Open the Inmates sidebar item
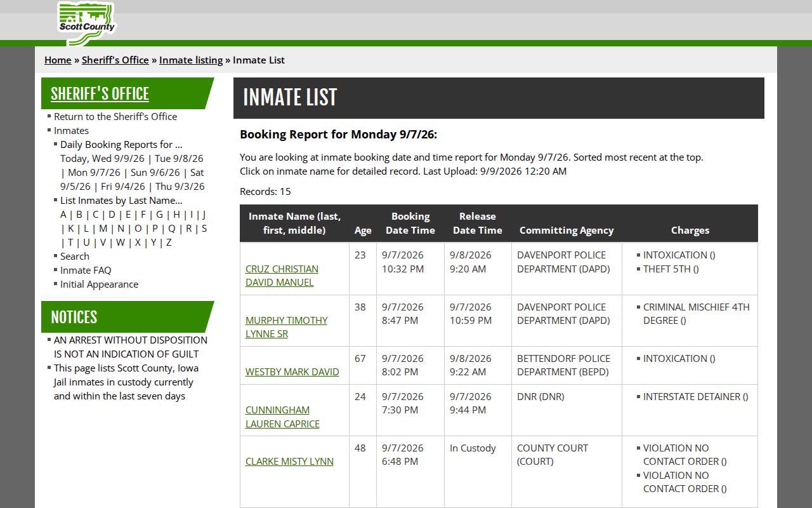This screenshot has height=508, width=812. pyautogui.click(x=71, y=130)
